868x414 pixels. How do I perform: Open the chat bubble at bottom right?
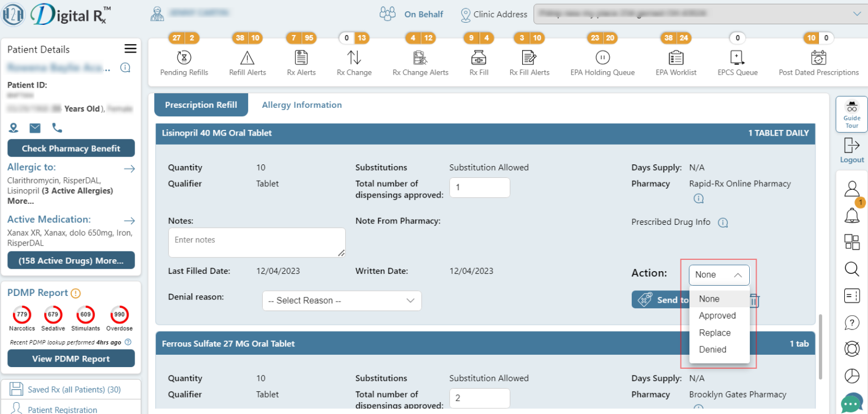pos(851,403)
